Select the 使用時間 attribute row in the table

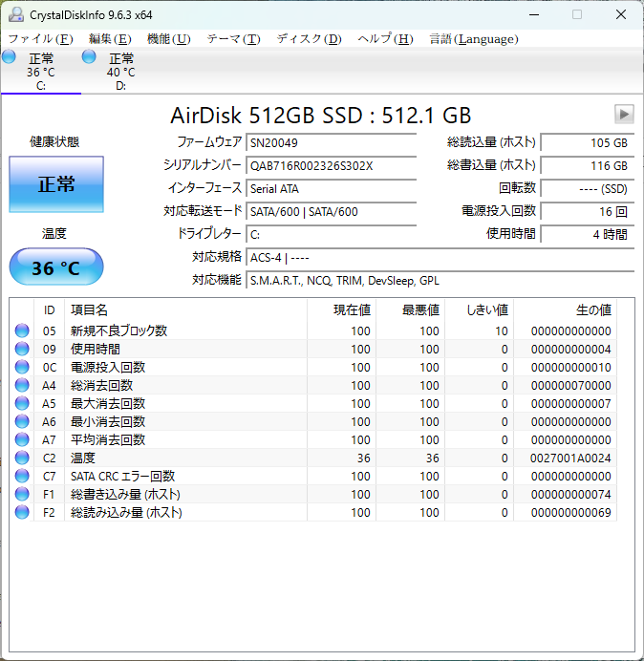coord(313,349)
